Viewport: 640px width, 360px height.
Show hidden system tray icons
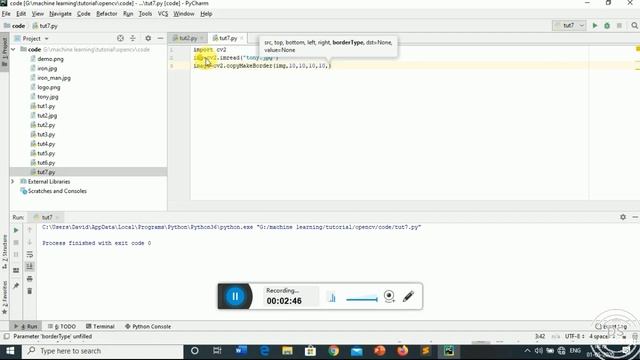[527, 350]
